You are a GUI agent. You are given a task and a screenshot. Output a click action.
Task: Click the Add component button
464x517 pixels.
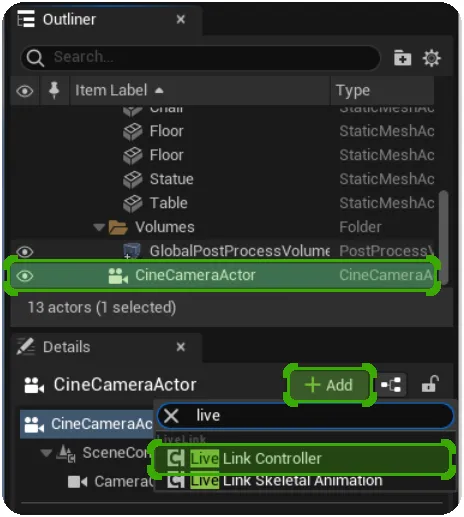[x=329, y=385]
